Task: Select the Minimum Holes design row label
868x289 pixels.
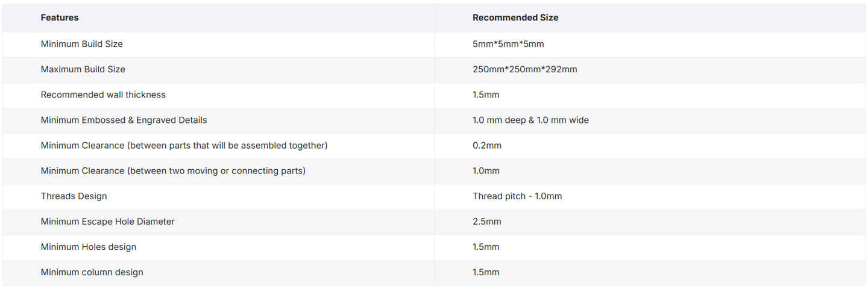Action: (89, 246)
